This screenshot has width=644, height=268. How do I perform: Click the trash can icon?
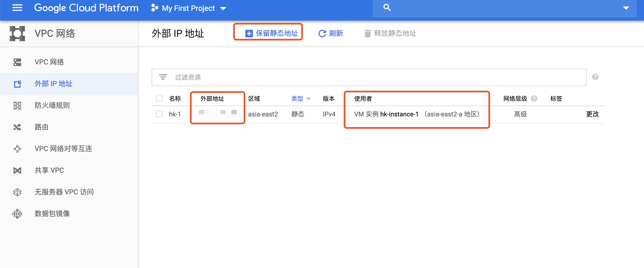(367, 34)
